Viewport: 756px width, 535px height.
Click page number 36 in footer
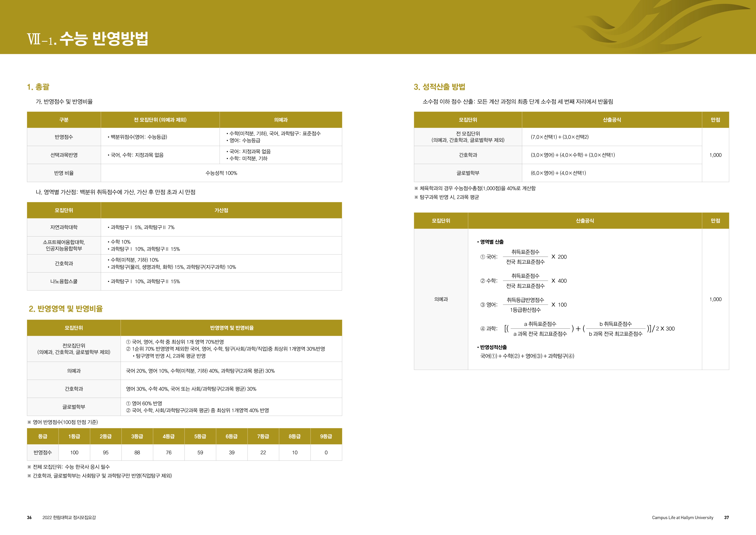point(29,517)
